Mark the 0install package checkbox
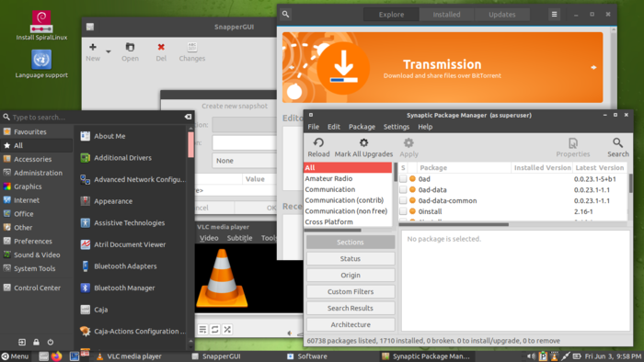This screenshot has width=644, height=362. pos(403,211)
